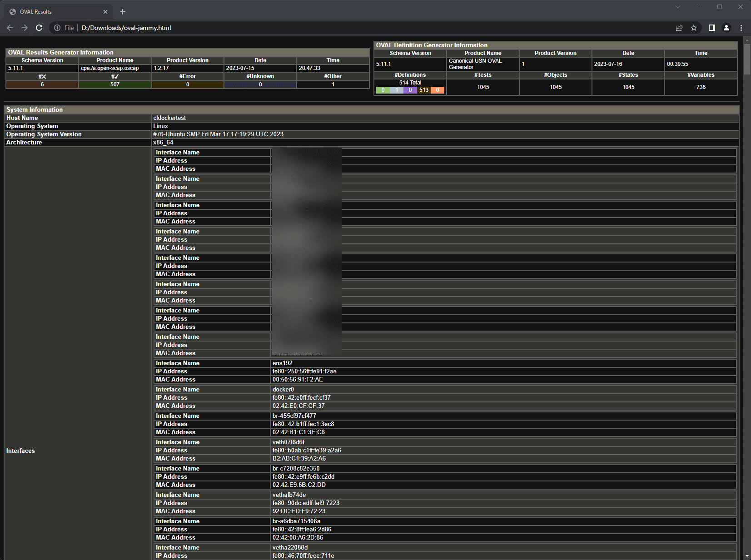Click the results time 20:47:33
Screen dimensions: 751x560
pos(309,68)
